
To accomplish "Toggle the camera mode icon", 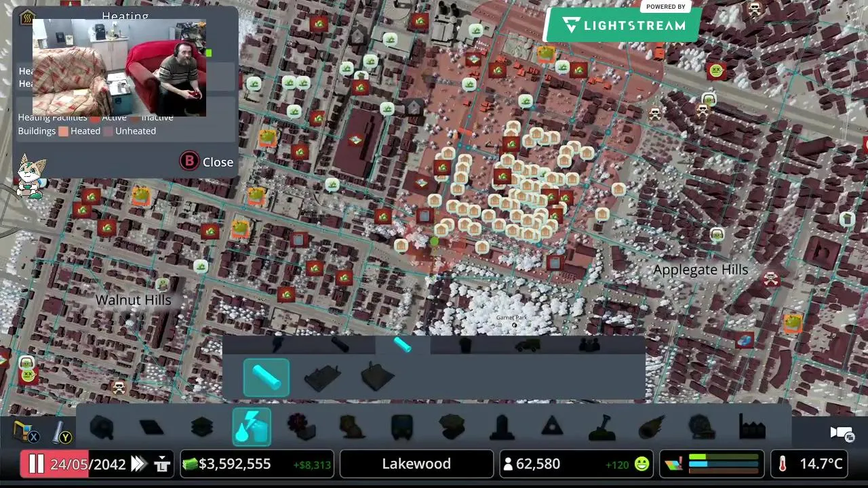I will pyautogui.click(x=842, y=432).
